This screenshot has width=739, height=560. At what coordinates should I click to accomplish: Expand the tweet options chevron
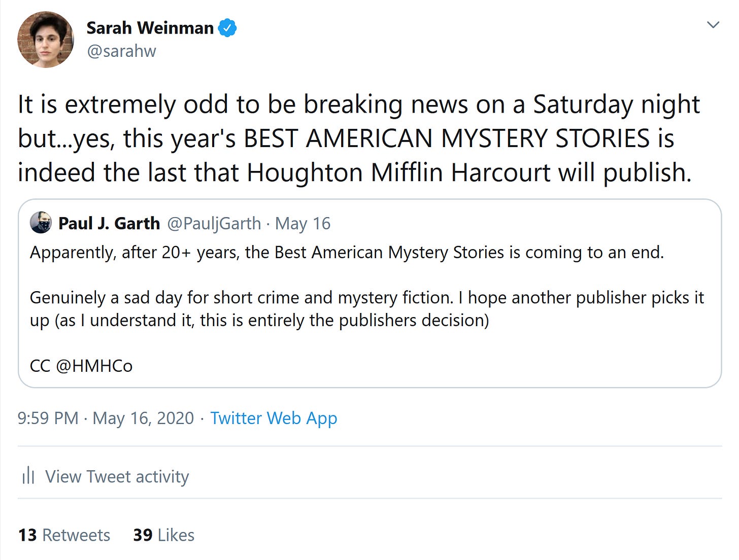713,25
